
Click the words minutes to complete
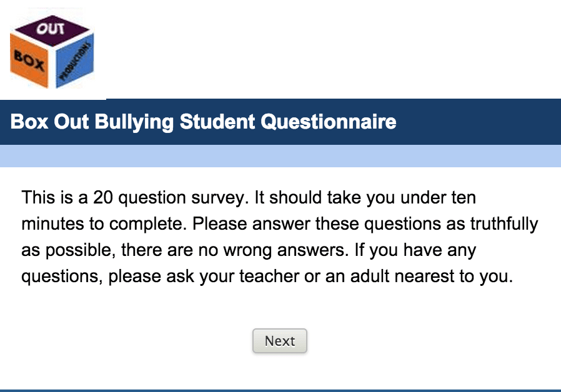coord(104,224)
